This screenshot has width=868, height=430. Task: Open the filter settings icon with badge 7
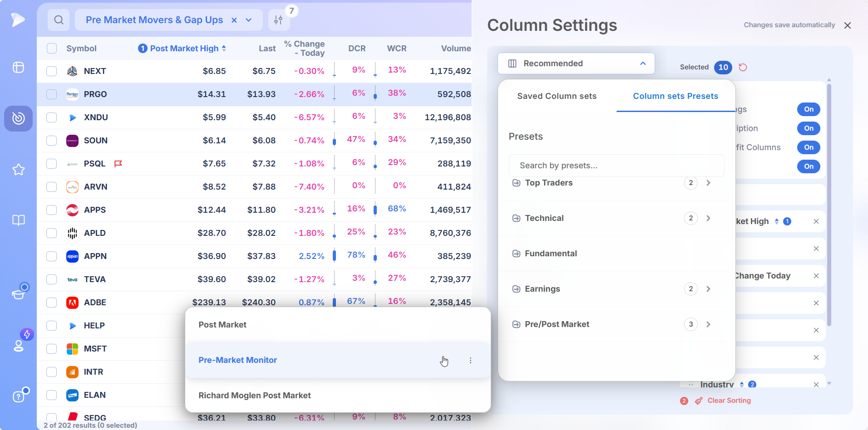[x=279, y=20]
